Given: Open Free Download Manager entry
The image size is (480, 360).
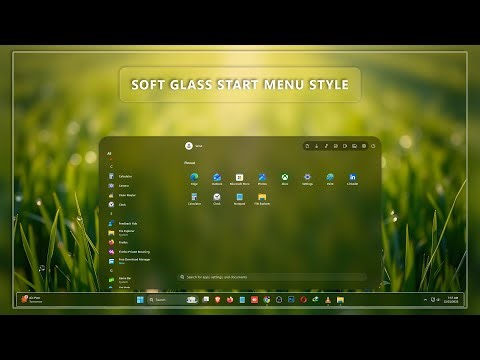Looking at the screenshot, I should point(129,261).
